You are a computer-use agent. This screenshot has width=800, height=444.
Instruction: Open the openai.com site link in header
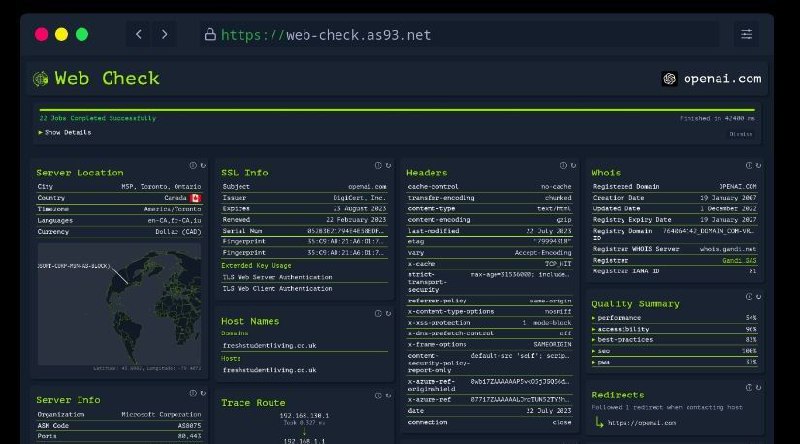tap(712, 79)
